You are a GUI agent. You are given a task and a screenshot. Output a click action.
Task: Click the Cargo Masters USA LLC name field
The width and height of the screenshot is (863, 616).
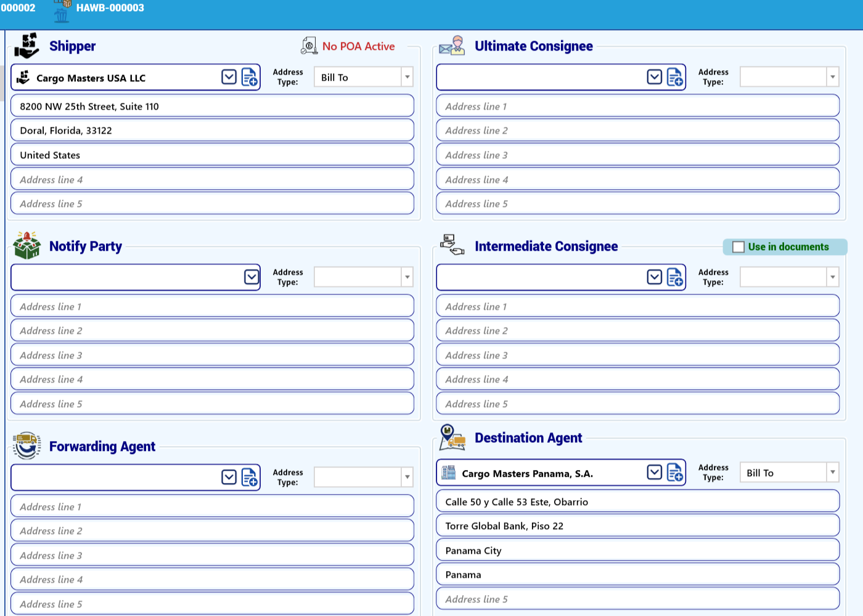click(136, 78)
